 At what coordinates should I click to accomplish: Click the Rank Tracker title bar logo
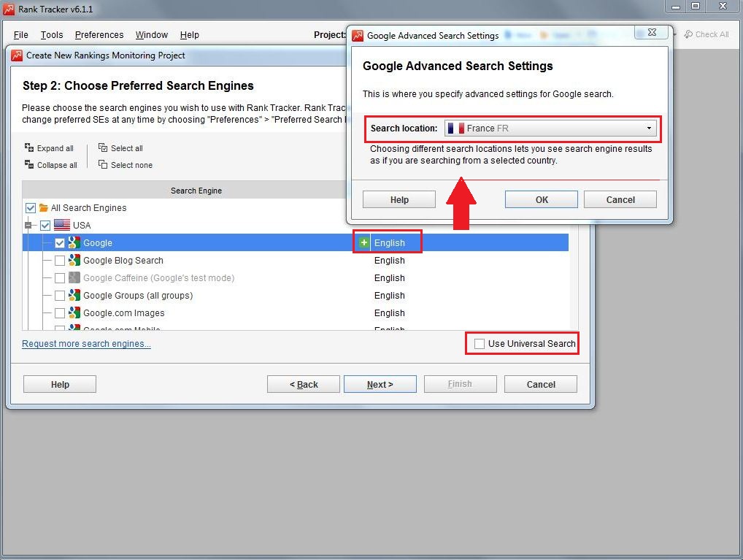pyautogui.click(x=9, y=9)
